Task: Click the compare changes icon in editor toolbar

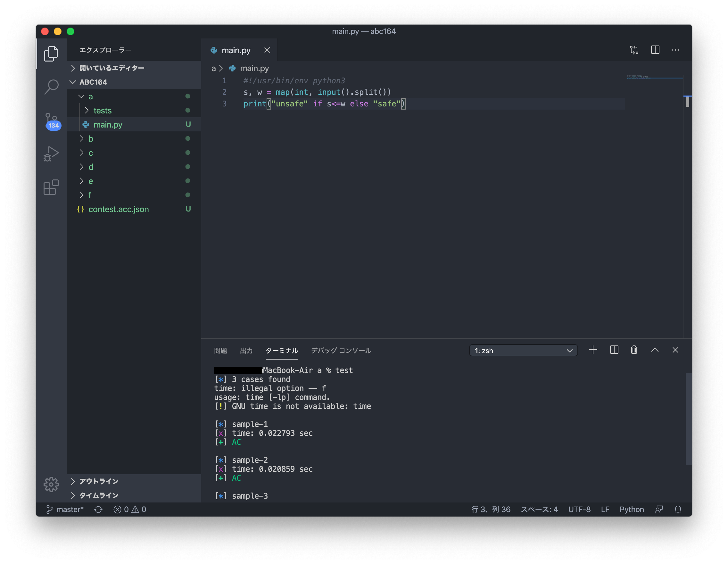Action: [x=634, y=50]
